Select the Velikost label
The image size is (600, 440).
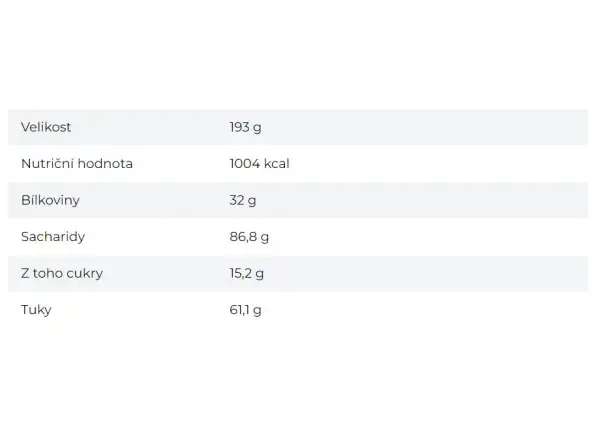click(46, 127)
